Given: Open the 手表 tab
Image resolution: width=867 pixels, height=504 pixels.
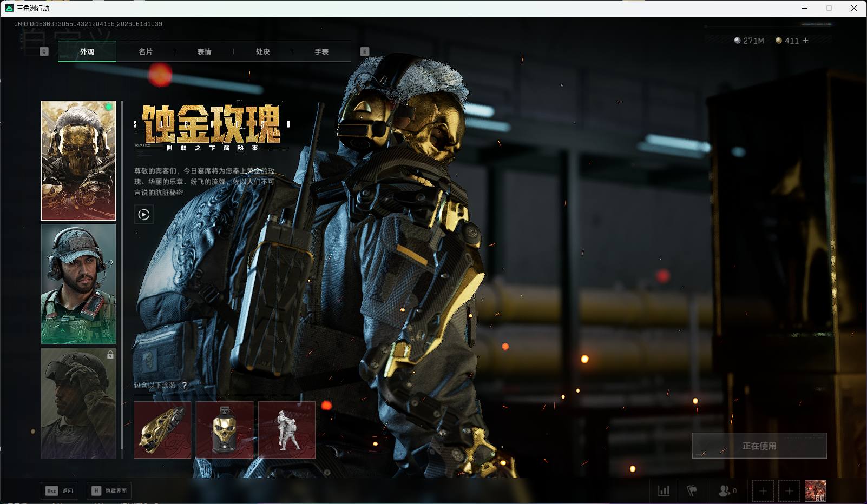Looking at the screenshot, I should tap(321, 51).
